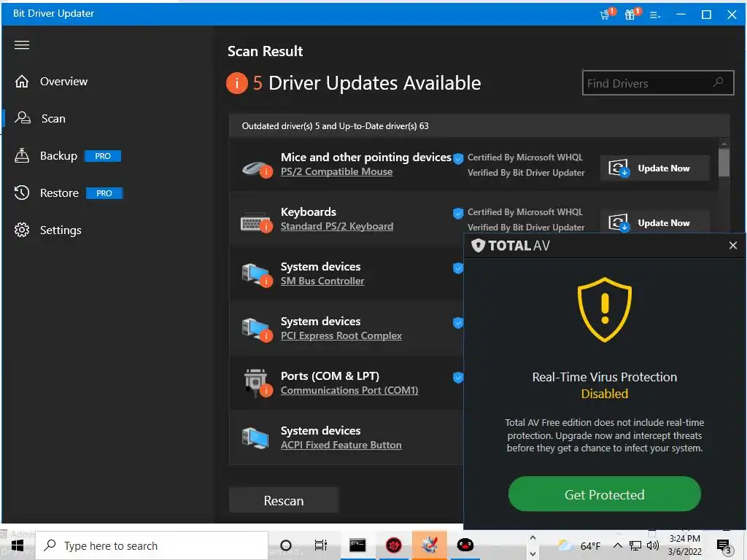Open the Overview menu item
Screen dimensions: 747x560
point(64,82)
